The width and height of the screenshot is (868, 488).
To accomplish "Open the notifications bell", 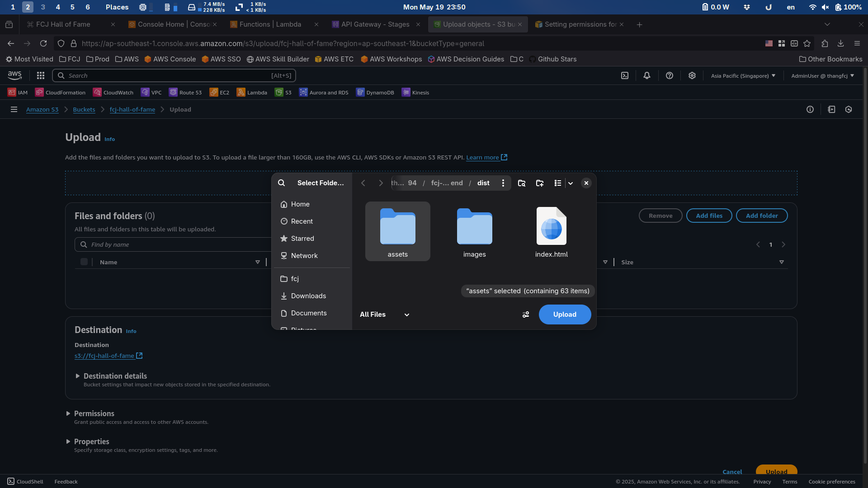I will point(647,75).
